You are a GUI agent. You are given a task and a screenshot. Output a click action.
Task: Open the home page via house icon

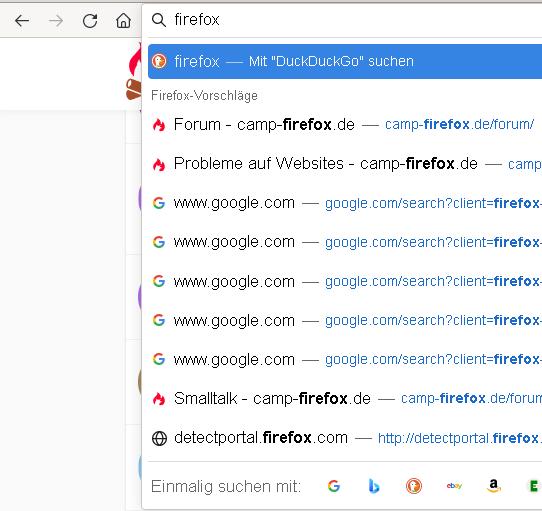[x=123, y=20]
